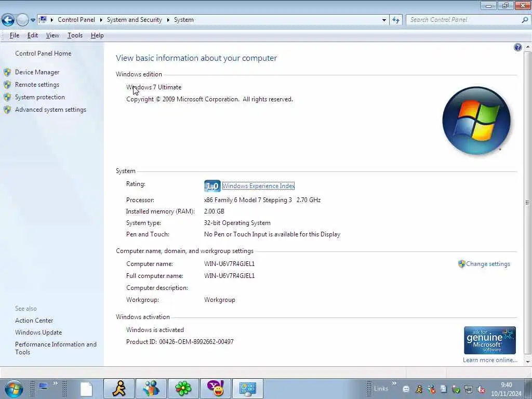Image resolution: width=532 pixels, height=399 pixels.
Task: Go back with the Back arrow button
Action: 8,20
